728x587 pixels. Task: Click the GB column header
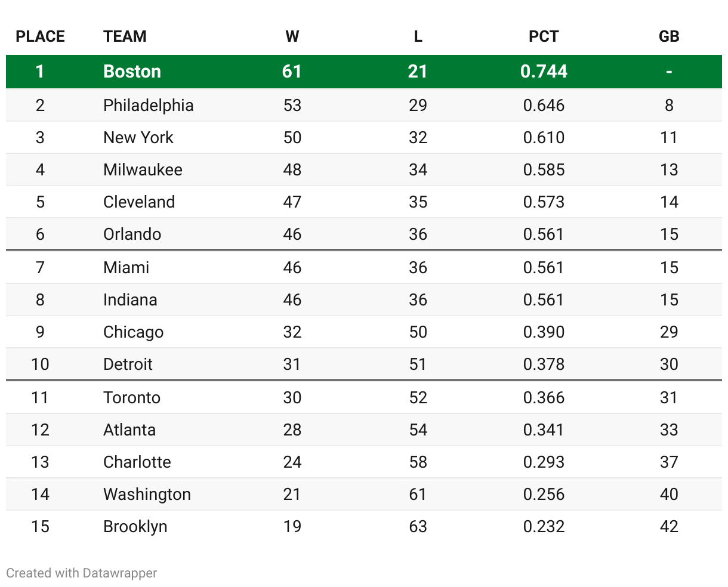669,36
